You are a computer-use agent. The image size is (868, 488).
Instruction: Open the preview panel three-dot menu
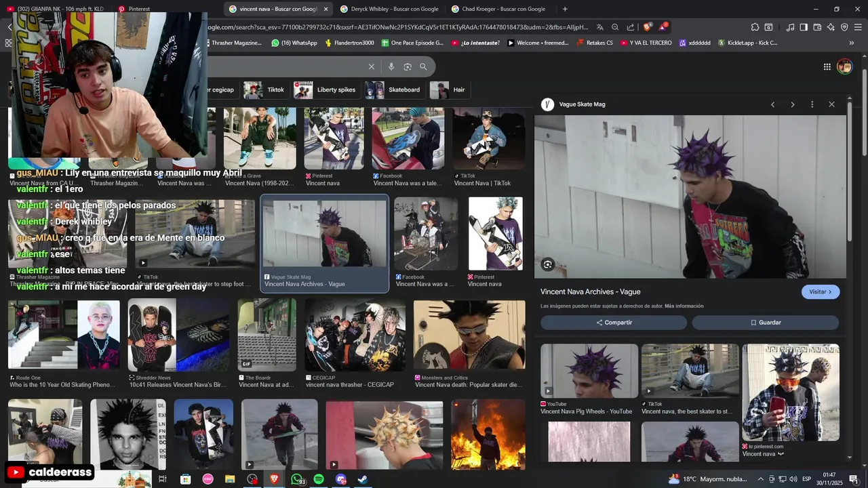[812, 104]
